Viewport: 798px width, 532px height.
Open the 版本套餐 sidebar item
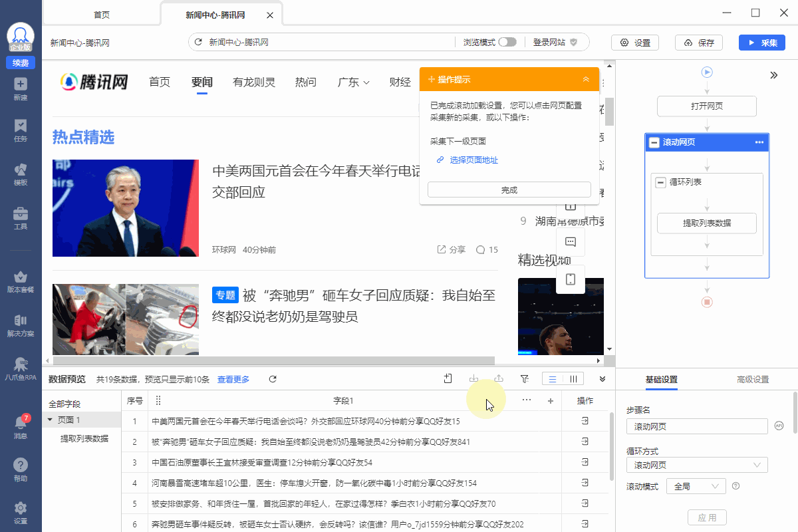coord(21,282)
